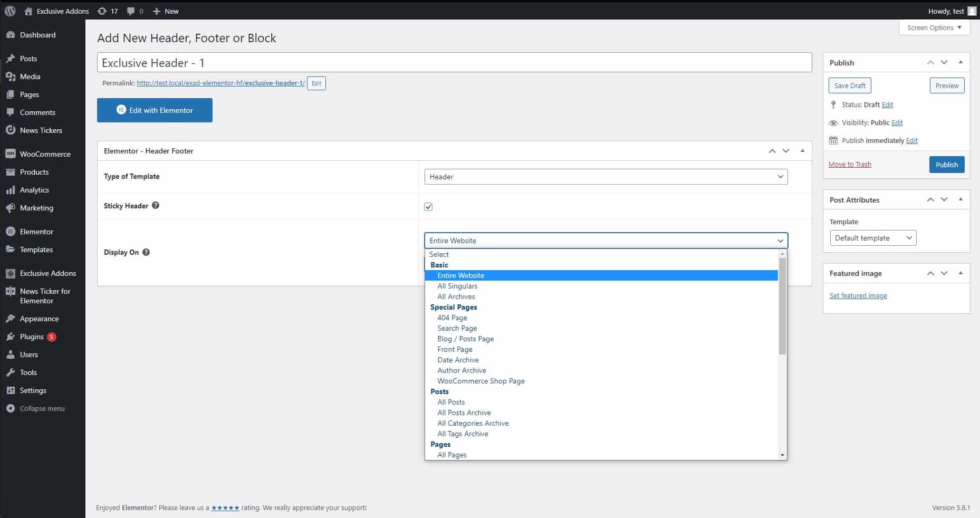Edit the Visibility Public link

tap(897, 123)
